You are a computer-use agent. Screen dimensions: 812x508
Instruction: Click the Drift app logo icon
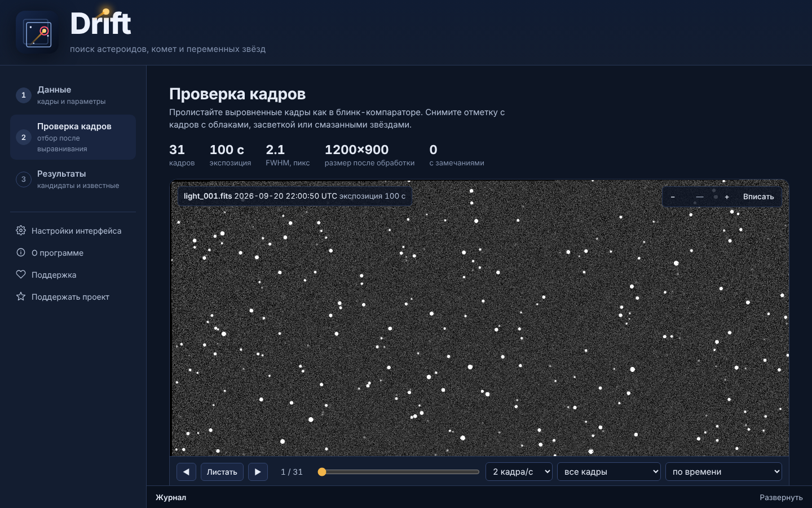(37, 33)
